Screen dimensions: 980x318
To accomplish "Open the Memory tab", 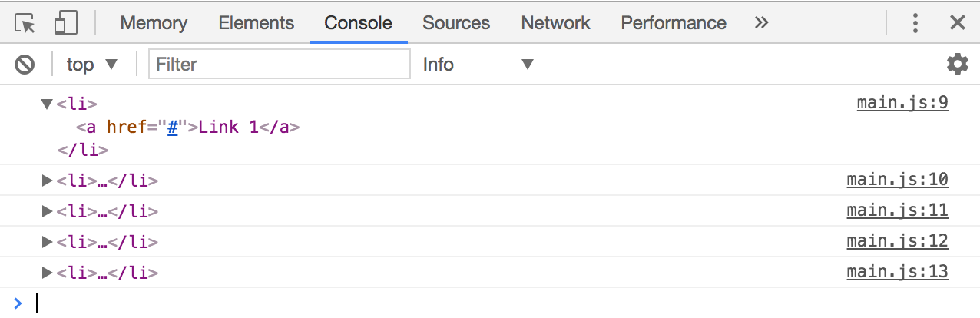I will 154,23.
